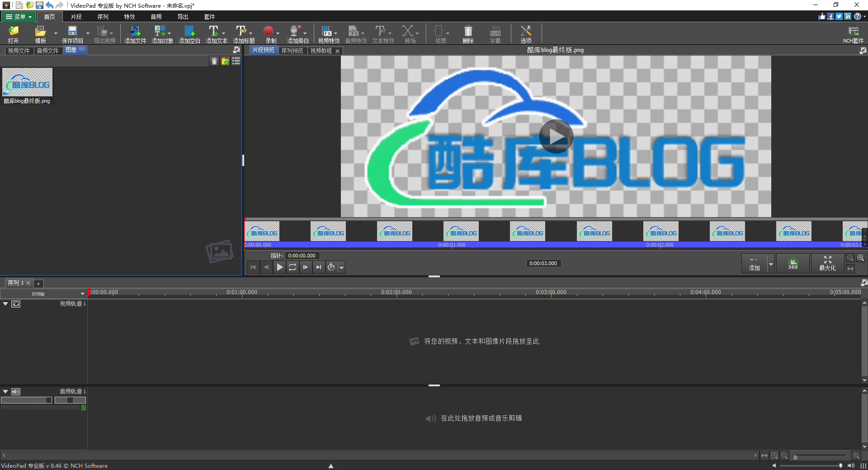Enable loop playback in preview controls
The image size is (868, 470).
292,267
